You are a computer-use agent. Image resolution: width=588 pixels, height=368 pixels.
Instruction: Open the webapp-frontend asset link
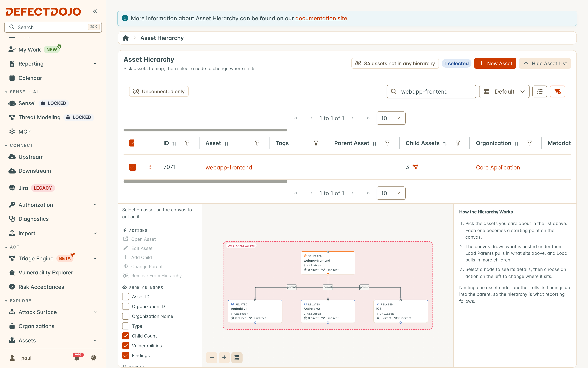coord(229,168)
